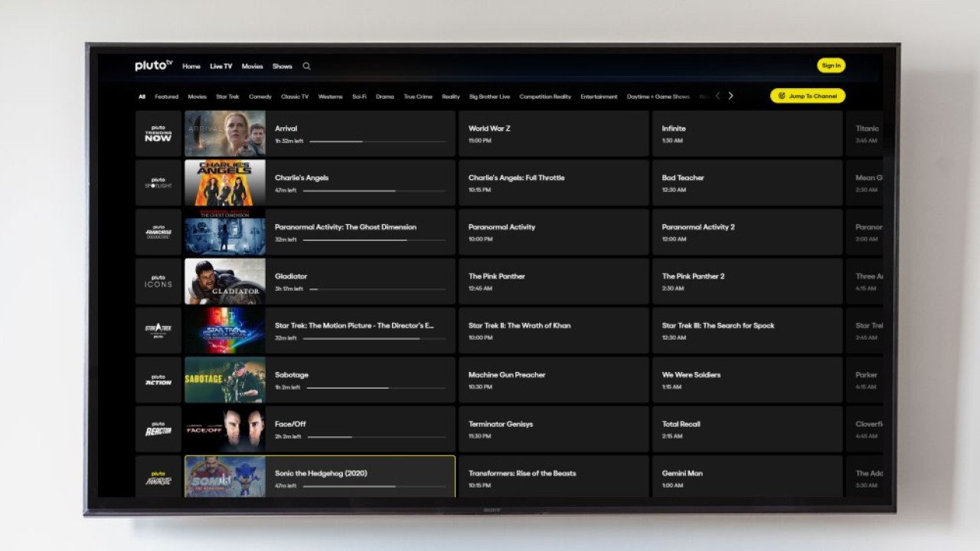
Task: Select Pluto Spotlight channel logo
Action: point(158,183)
